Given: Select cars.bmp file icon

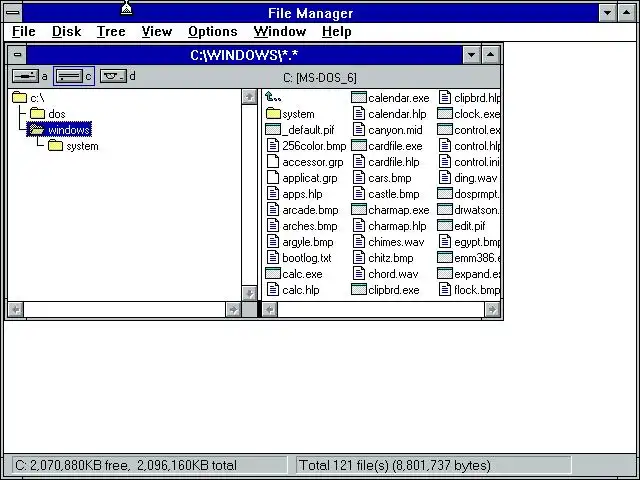Looking at the screenshot, I should (x=359, y=178).
